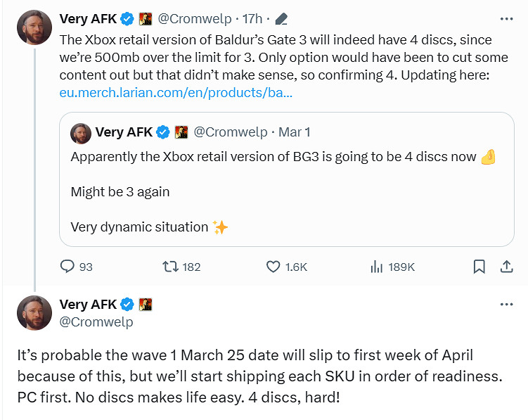The width and height of the screenshot is (528, 420).
Task: Reply to the top tweet via comment icon
Action: pyautogui.click(x=67, y=267)
